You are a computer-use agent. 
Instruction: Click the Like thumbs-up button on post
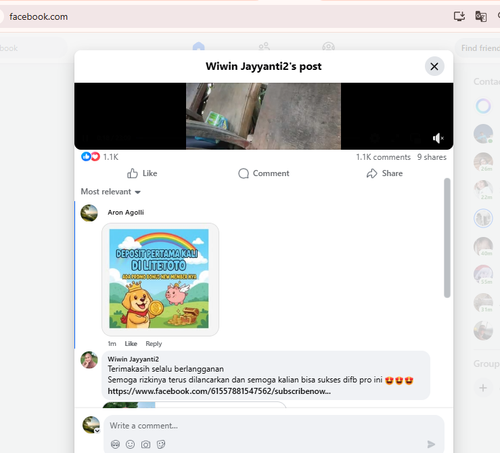pos(142,173)
